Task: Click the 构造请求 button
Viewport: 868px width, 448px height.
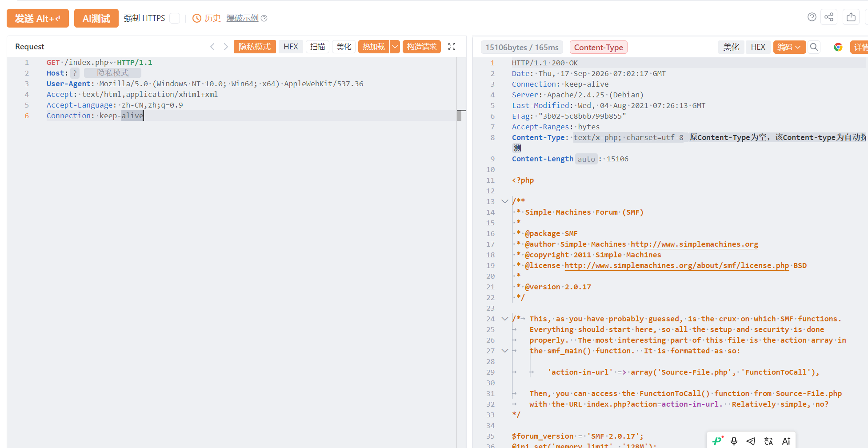Action: pyautogui.click(x=422, y=47)
